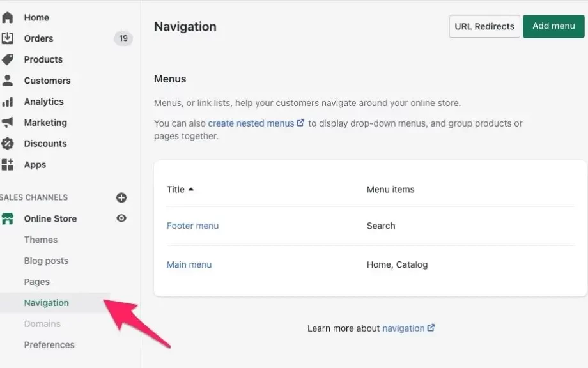Viewport: 588px width, 368px height.
Task: Switch to the Pages section
Action: tap(37, 282)
